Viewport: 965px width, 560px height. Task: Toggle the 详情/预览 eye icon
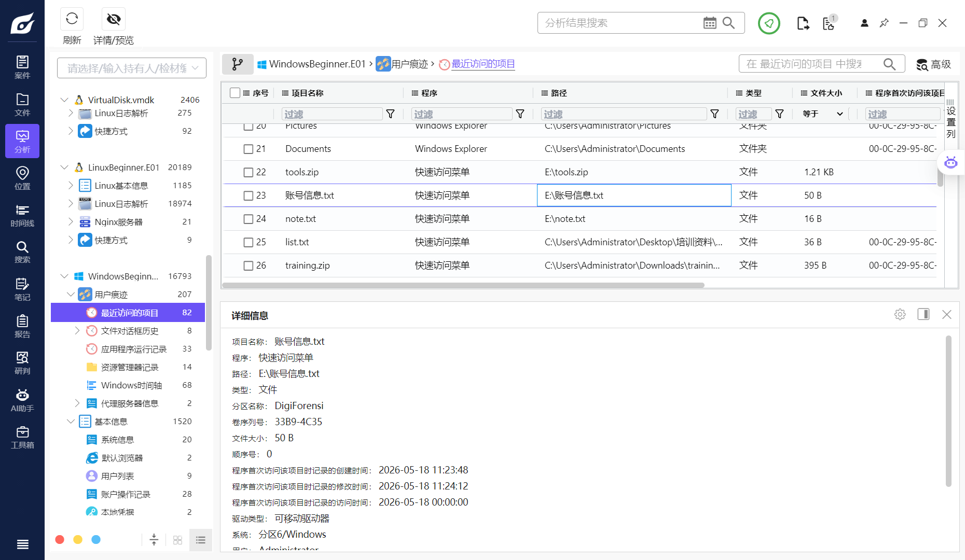[114, 19]
